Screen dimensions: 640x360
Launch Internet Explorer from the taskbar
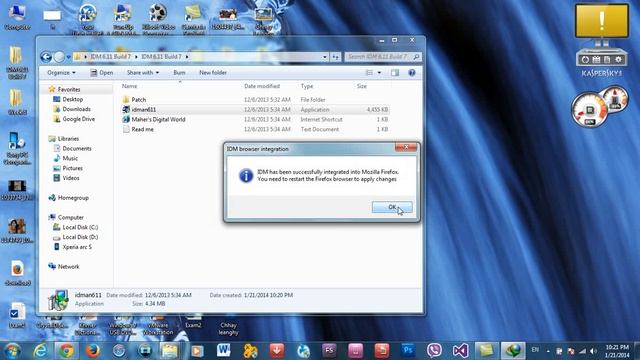pos(40,351)
